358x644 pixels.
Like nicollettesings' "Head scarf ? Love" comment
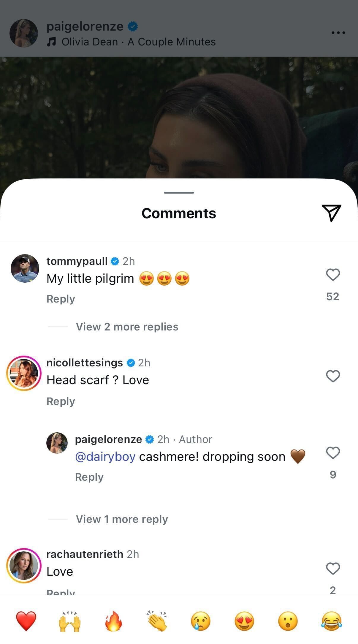click(x=333, y=376)
